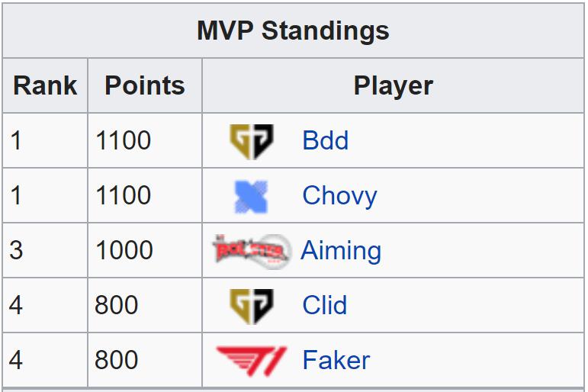
Task: Open the Bdd player link
Action: [326, 140]
